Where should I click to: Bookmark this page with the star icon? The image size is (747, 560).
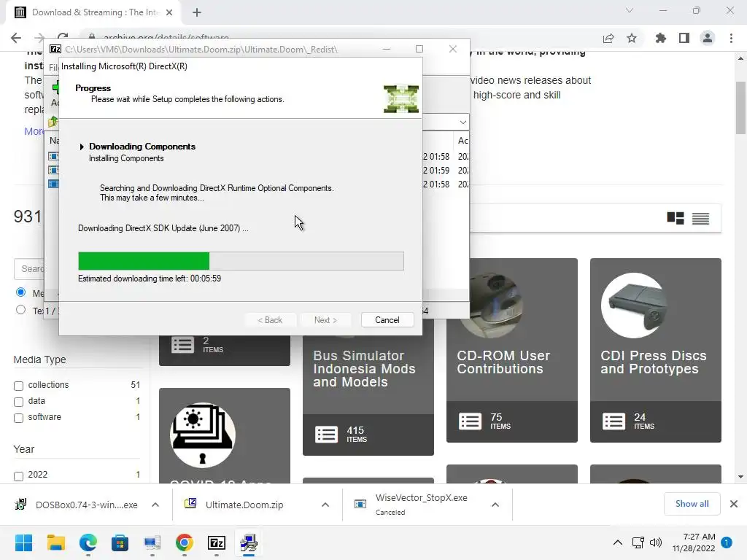pyautogui.click(x=632, y=38)
